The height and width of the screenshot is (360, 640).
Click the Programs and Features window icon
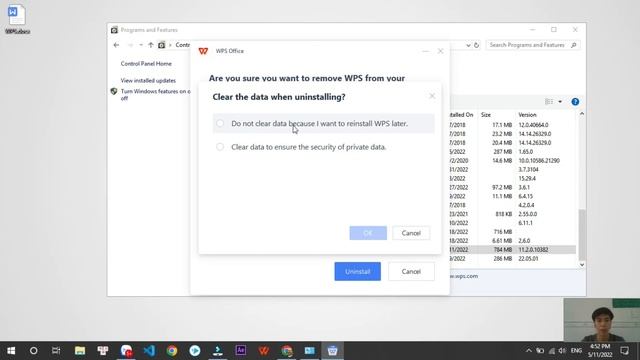click(x=114, y=30)
